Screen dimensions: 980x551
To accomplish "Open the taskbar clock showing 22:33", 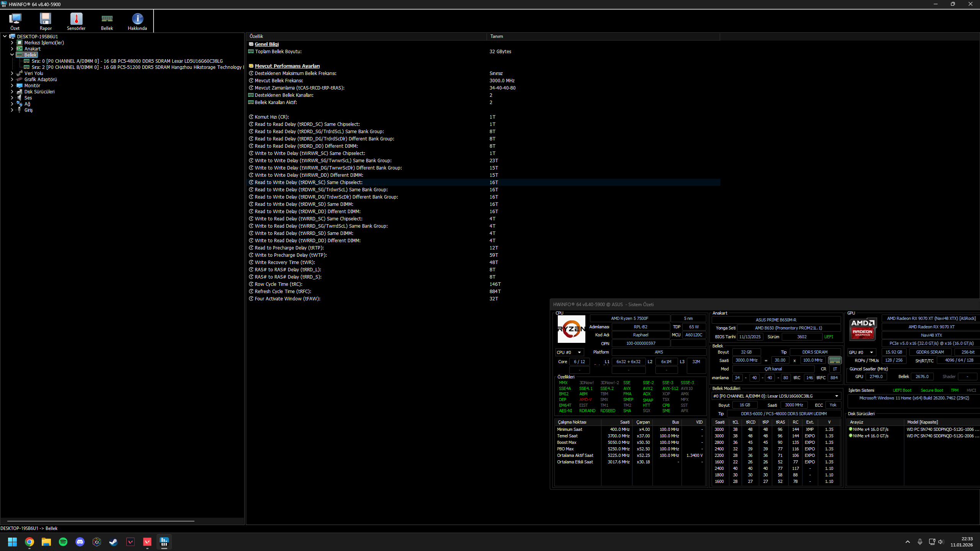I will pyautogui.click(x=961, y=542).
